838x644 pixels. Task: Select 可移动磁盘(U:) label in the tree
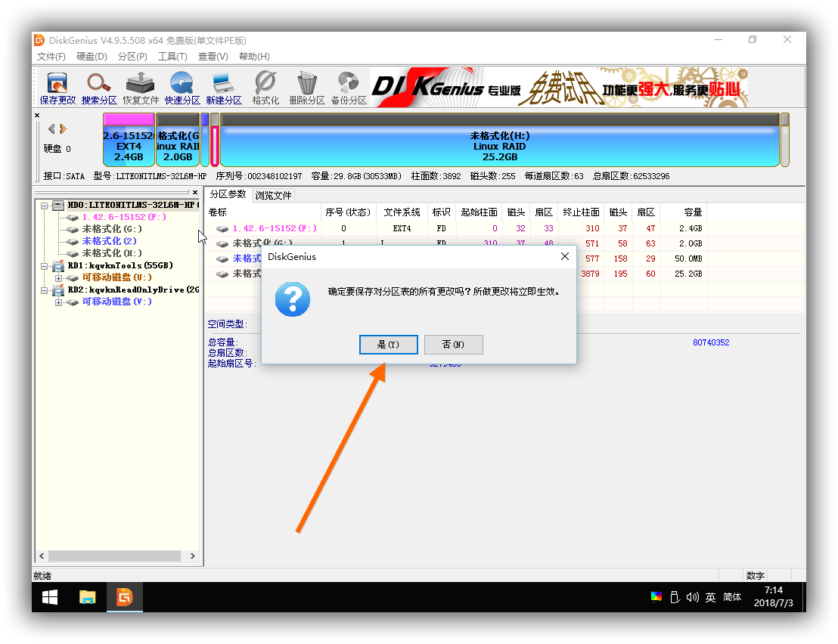click(x=116, y=277)
